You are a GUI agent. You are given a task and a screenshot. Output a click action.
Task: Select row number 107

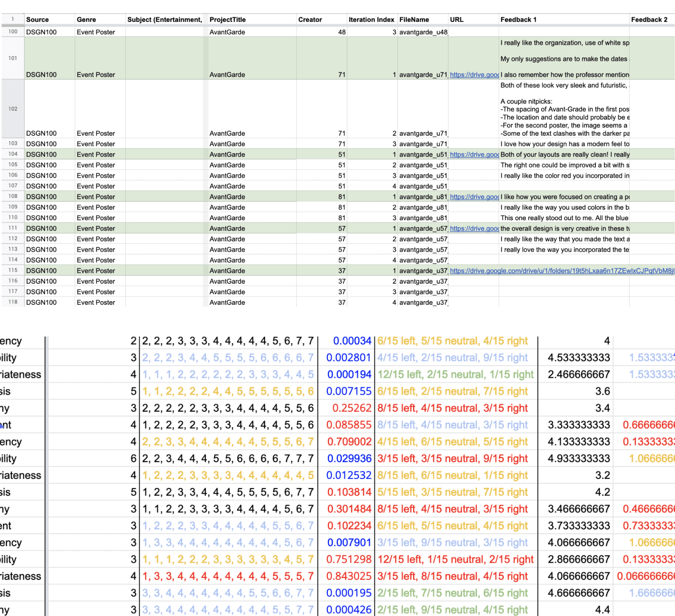pos(13,186)
